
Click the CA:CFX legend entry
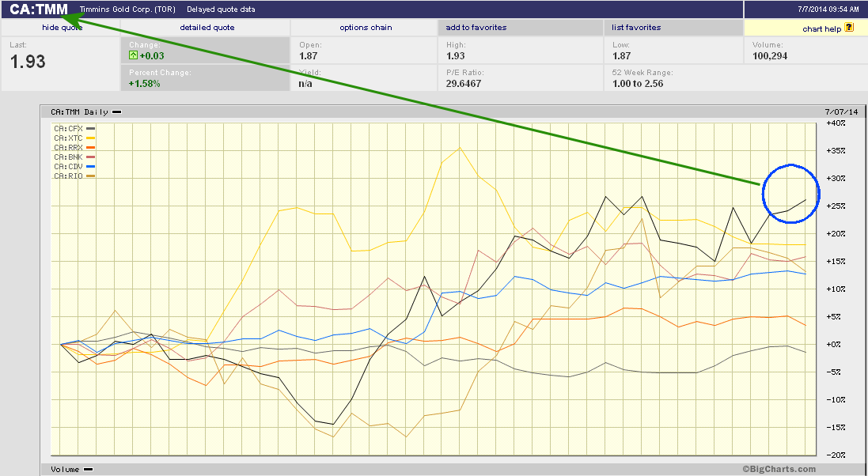tap(74, 128)
